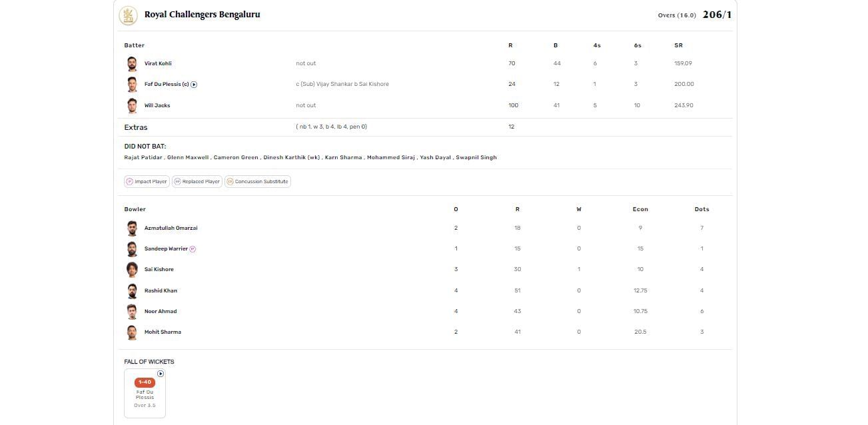Select the Concussion Substitute legend chip

258,182
